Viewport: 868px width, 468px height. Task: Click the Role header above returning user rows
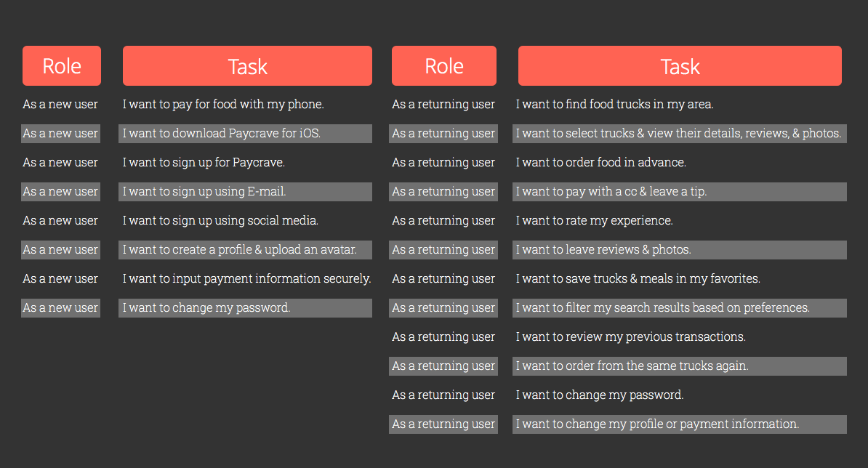(444, 66)
